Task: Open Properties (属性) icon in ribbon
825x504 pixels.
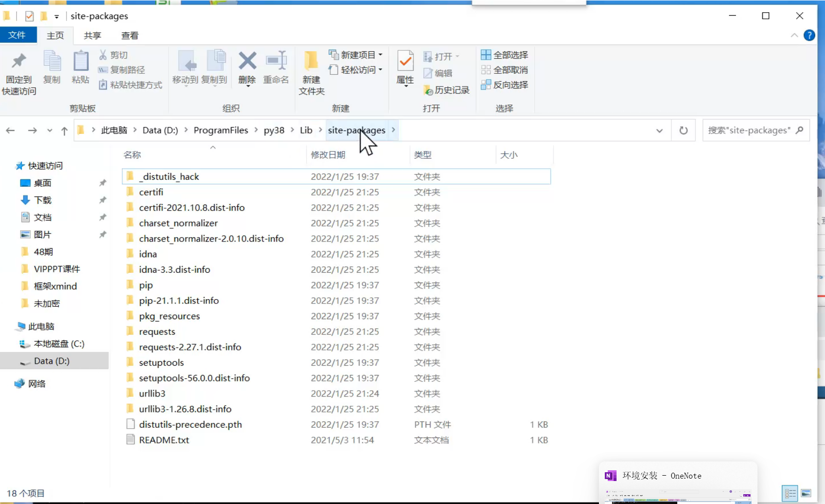Action: click(x=405, y=62)
